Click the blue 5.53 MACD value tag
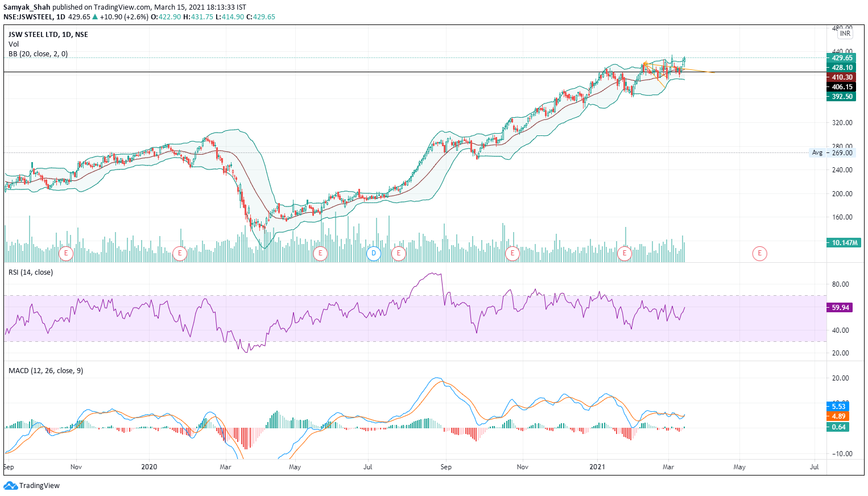The width and height of the screenshot is (868, 496). (x=838, y=407)
